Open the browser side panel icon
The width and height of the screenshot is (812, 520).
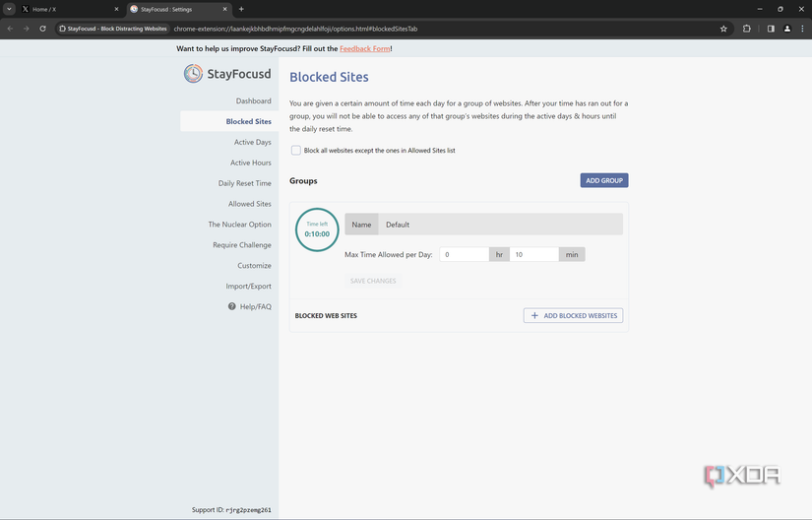pyautogui.click(x=771, y=29)
